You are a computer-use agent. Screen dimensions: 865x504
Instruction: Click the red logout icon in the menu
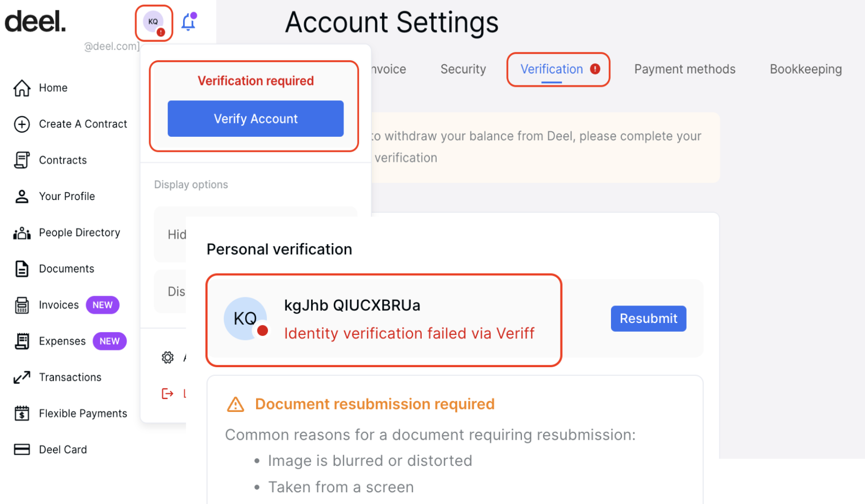[167, 393]
